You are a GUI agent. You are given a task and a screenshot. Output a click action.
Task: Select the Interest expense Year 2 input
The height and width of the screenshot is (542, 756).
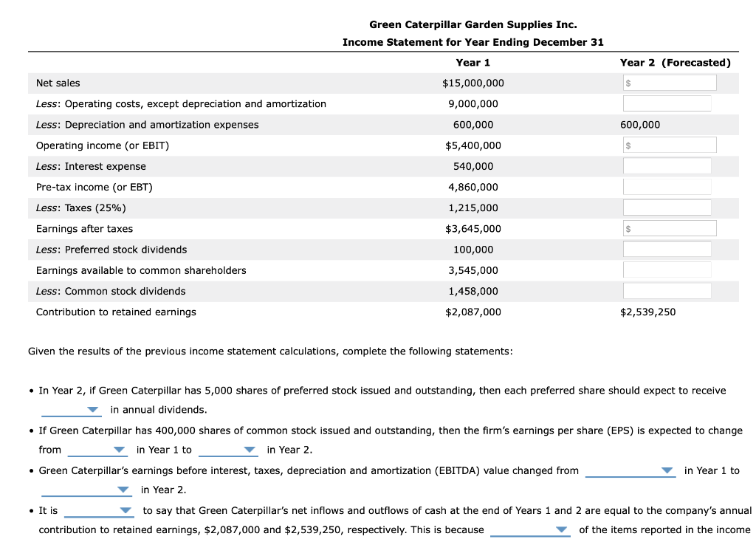click(x=667, y=165)
